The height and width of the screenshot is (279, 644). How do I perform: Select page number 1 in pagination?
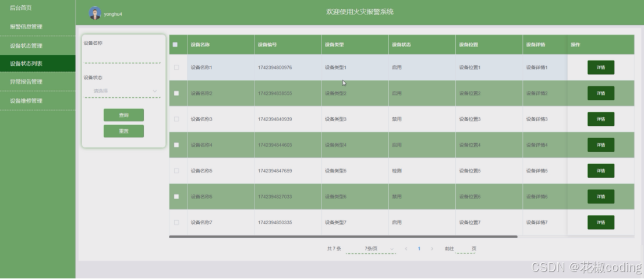click(419, 249)
